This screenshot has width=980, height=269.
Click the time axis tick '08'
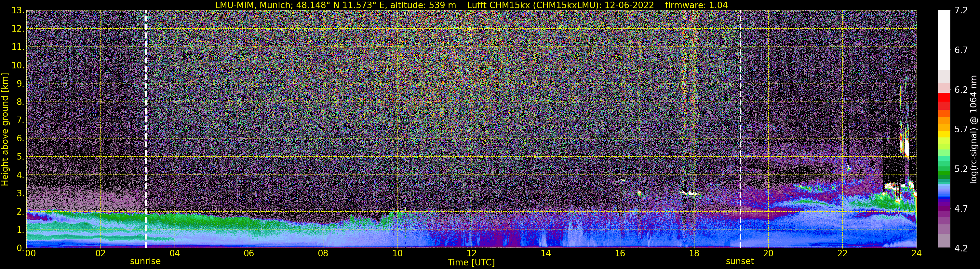tap(323, 253)
